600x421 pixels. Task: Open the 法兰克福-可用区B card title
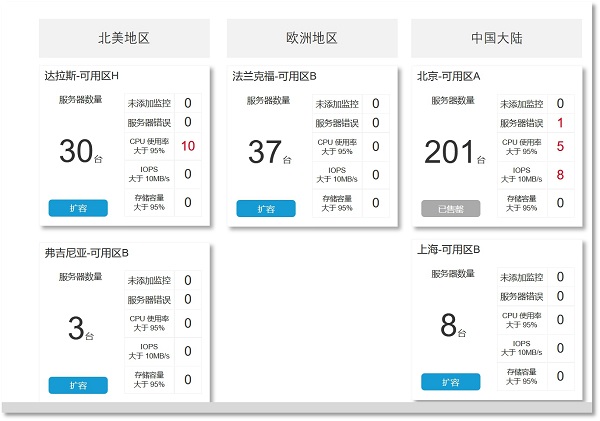(x=274, y=76)
